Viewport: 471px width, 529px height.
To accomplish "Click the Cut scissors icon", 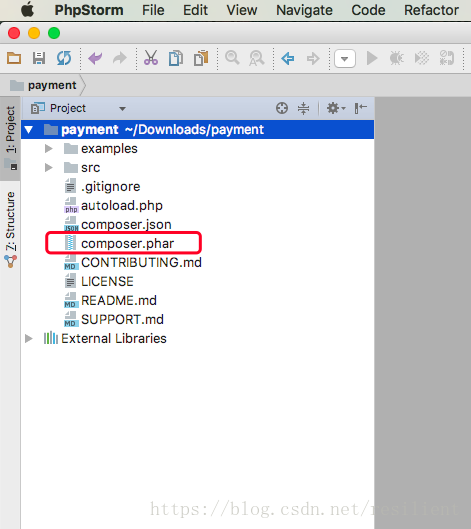I will (x=151, y=58).
